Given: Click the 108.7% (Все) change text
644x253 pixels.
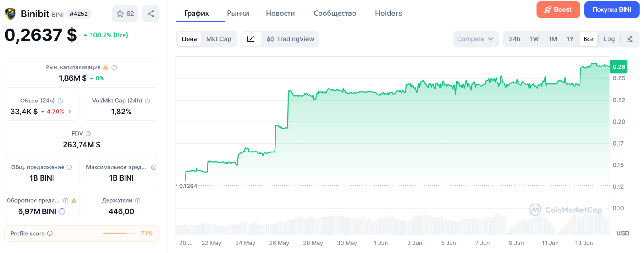Looking at the screenshot, I should (109, 35).
